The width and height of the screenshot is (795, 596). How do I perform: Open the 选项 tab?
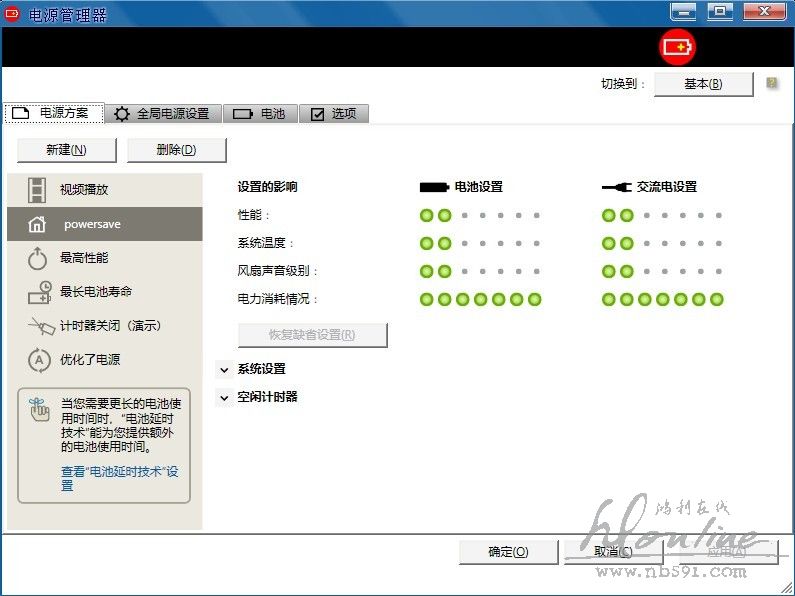click(x=333, y=114)
